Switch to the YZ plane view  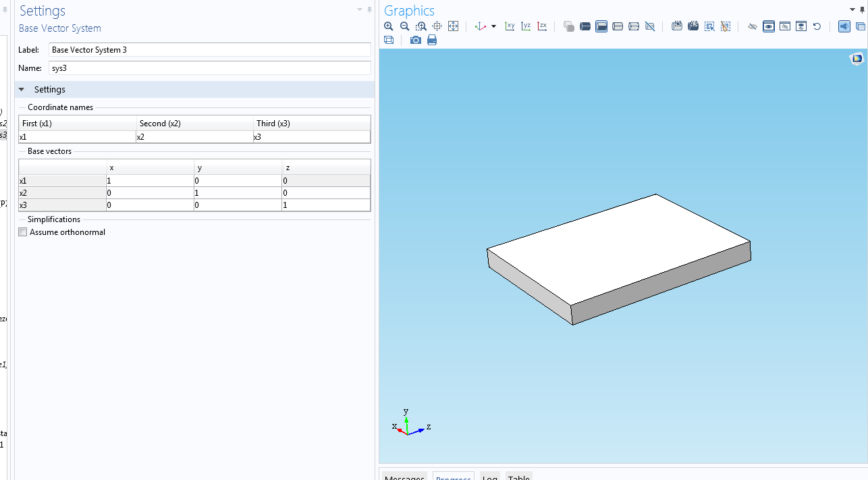(x=526, y=26)
